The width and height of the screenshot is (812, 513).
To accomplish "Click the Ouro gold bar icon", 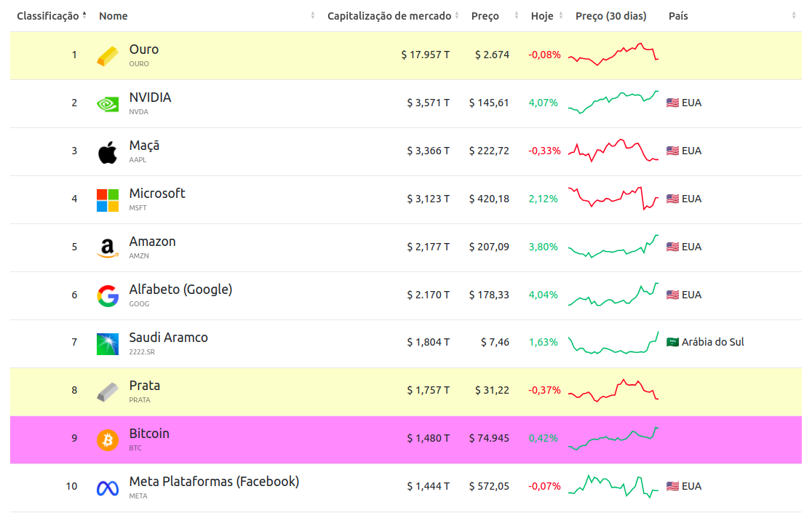I will point(108,56).
